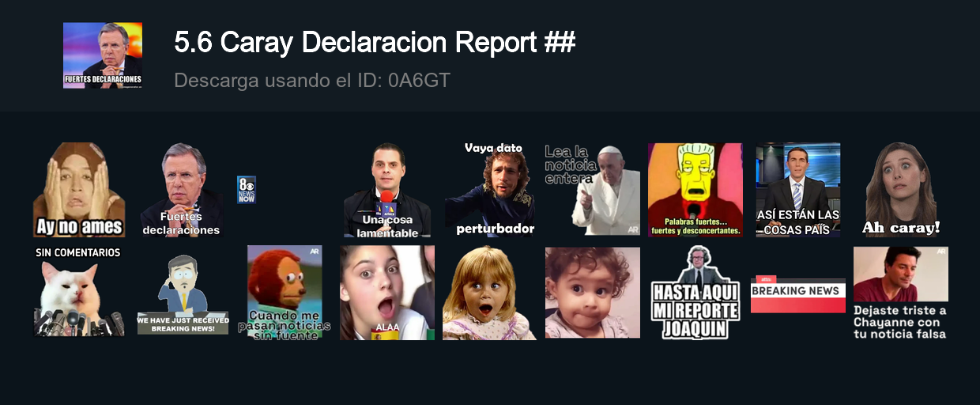Image resolution: width=980 pixels, height=405 pixels.
Task: Choose the 'Una cosa lamentable' reporter sticker
Action: tap(387, 190)
